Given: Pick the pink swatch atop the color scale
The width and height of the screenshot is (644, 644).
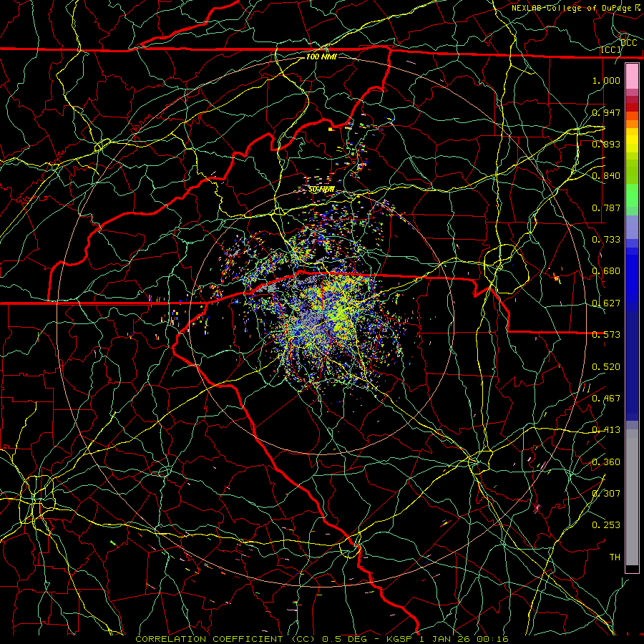Looking at the screenshot, I should point(632,77).
